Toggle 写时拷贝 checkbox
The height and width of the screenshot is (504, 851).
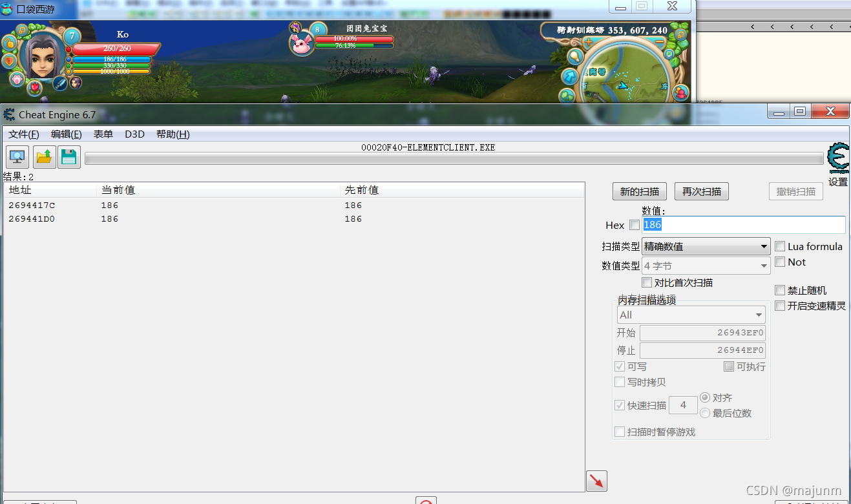pos(620,382)
